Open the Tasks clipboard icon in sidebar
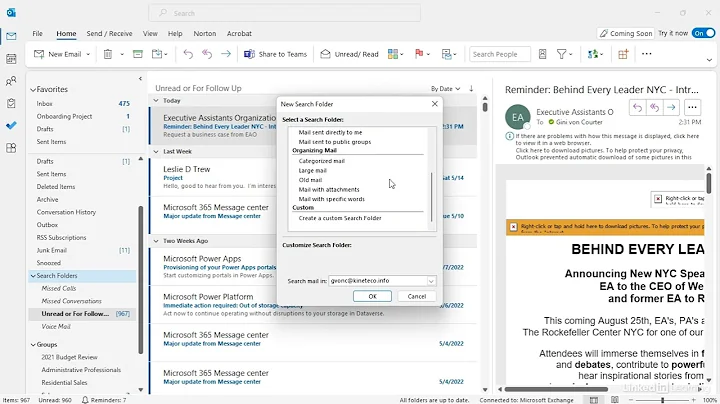This screenshot has height=404, width=720. (11, 103)
